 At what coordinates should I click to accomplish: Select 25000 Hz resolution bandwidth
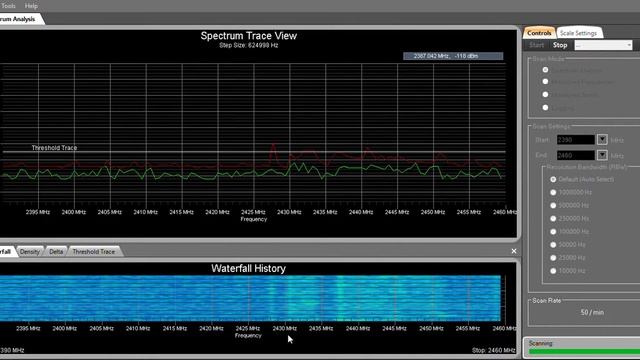pyautogui.click(x=553, y=258)
